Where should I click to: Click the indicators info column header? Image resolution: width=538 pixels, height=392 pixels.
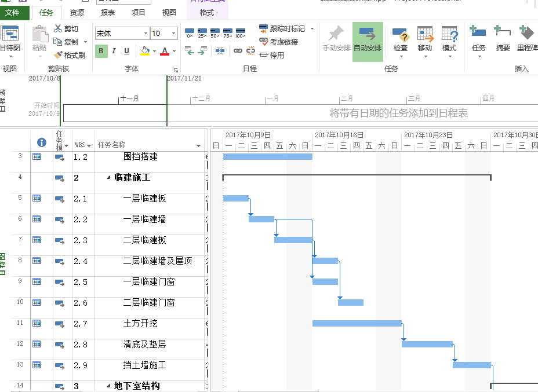42,142
